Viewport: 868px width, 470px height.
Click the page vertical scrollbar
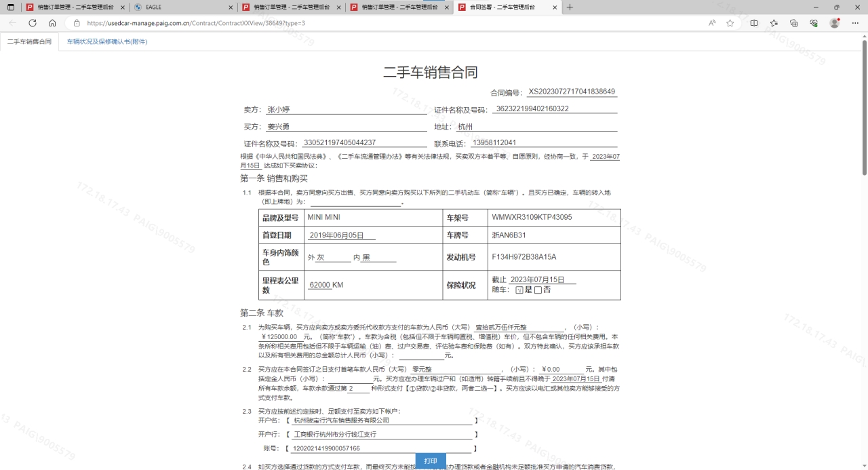864,109
